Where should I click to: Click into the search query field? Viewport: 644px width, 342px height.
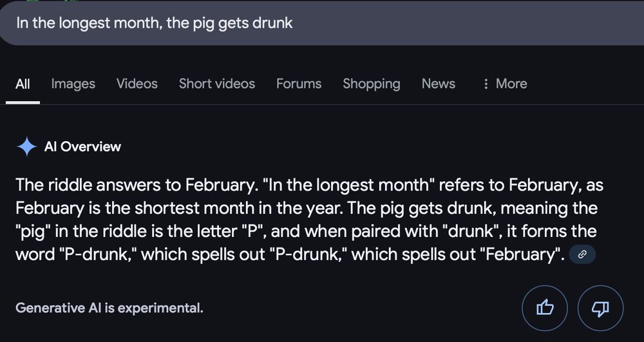click(322, 23)
